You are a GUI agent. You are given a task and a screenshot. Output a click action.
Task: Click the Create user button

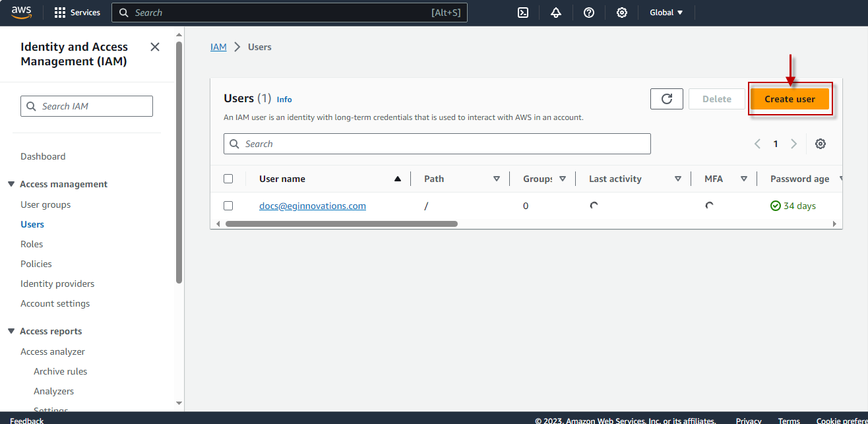tap(790, 99)
